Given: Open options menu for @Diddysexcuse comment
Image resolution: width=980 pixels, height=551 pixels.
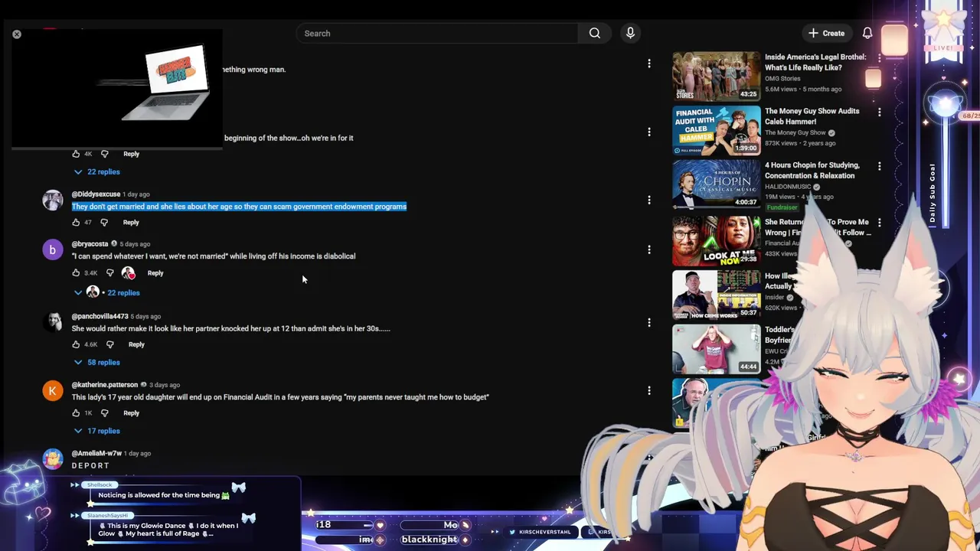Looking at the screenshot, I should (x=648, y=200).
